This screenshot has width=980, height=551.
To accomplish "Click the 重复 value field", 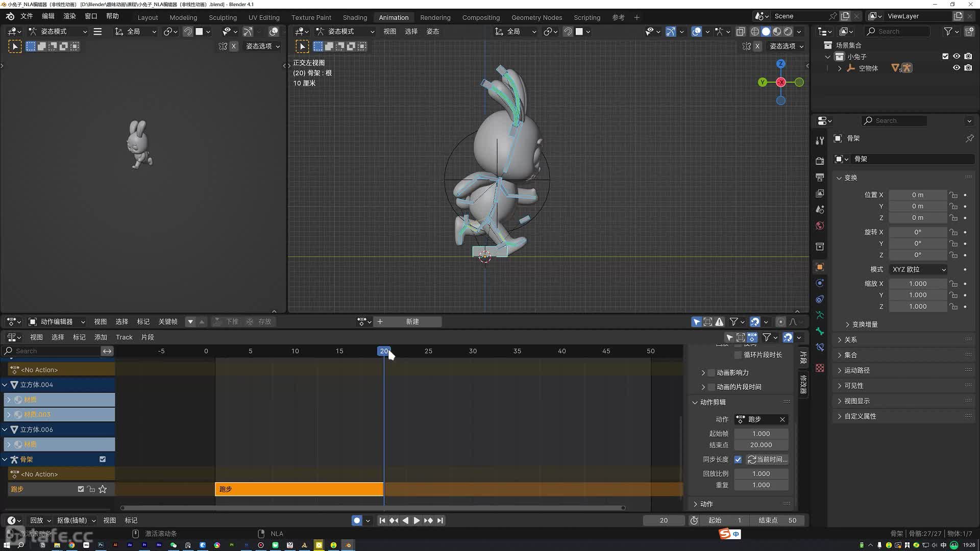I will 761,485.
